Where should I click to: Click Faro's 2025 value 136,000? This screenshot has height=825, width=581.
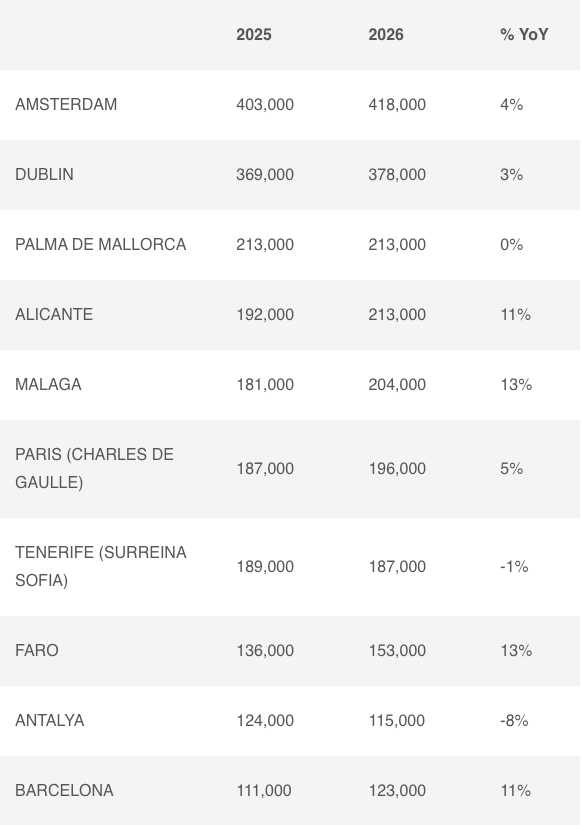(265, 650)
